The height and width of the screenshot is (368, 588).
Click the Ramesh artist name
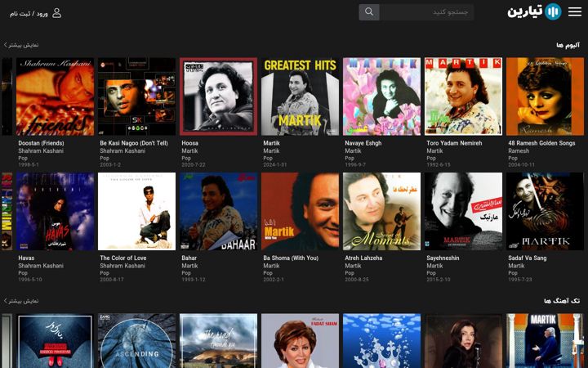coord(519,151)
